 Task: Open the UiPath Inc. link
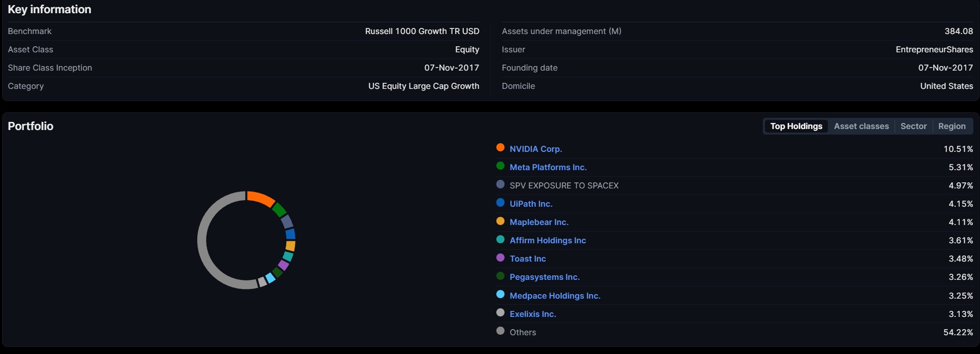point(531,204)
